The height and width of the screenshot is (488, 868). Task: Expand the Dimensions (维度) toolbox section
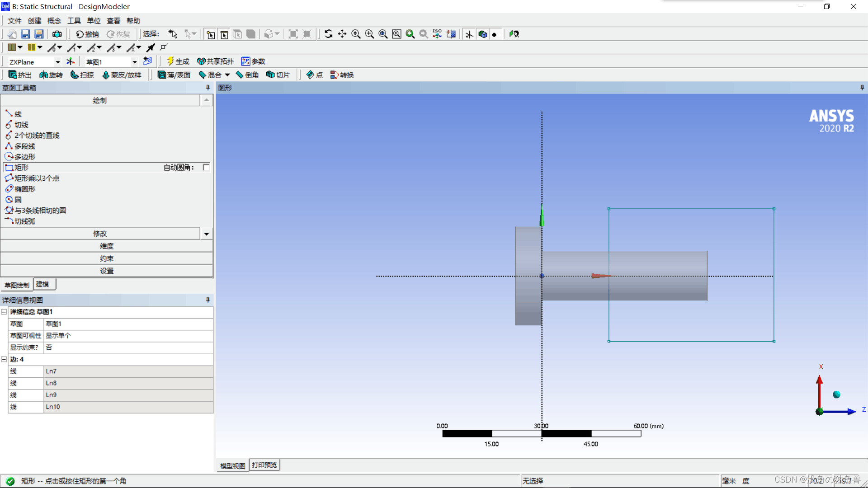pyautogui.click(x=107, y=246)
